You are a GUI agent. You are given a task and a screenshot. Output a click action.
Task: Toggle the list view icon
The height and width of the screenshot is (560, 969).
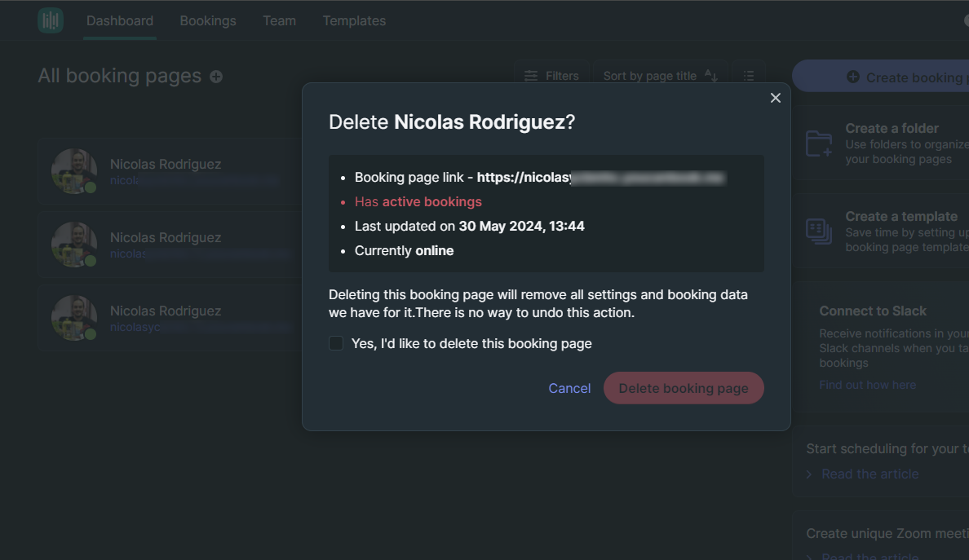click(749, 76)
